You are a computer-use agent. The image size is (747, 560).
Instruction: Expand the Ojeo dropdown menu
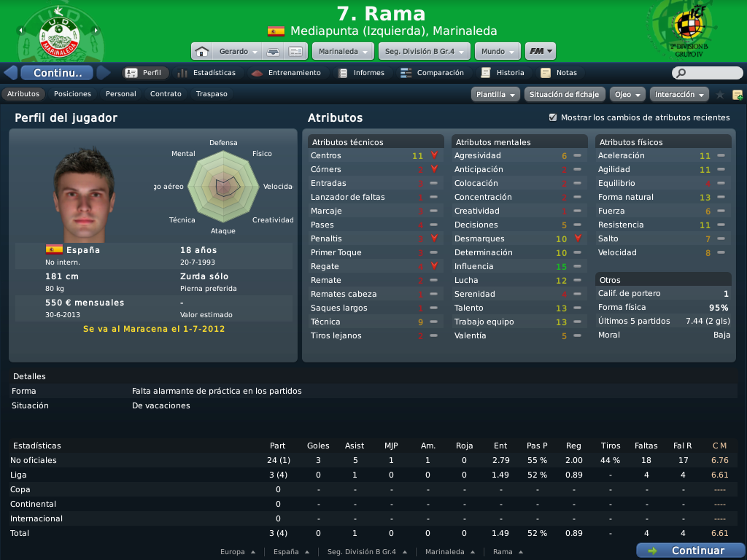click(627, 94)
